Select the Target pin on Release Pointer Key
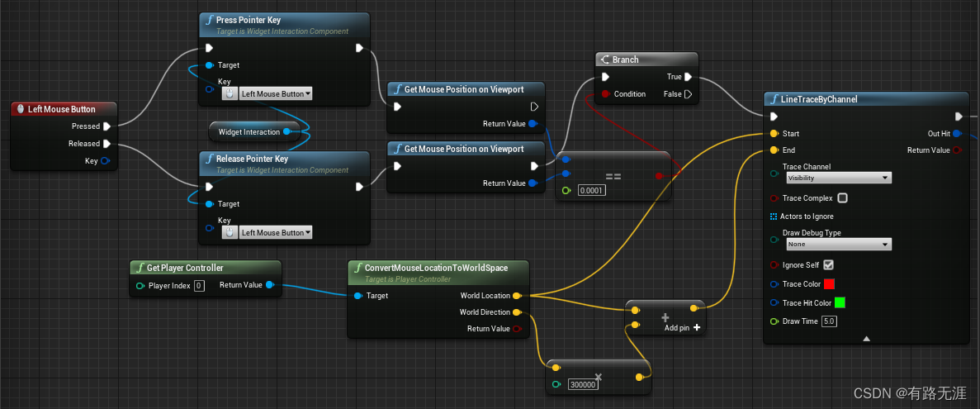The width and height of the screenshot is (980, 409). [x=210, y=204]
